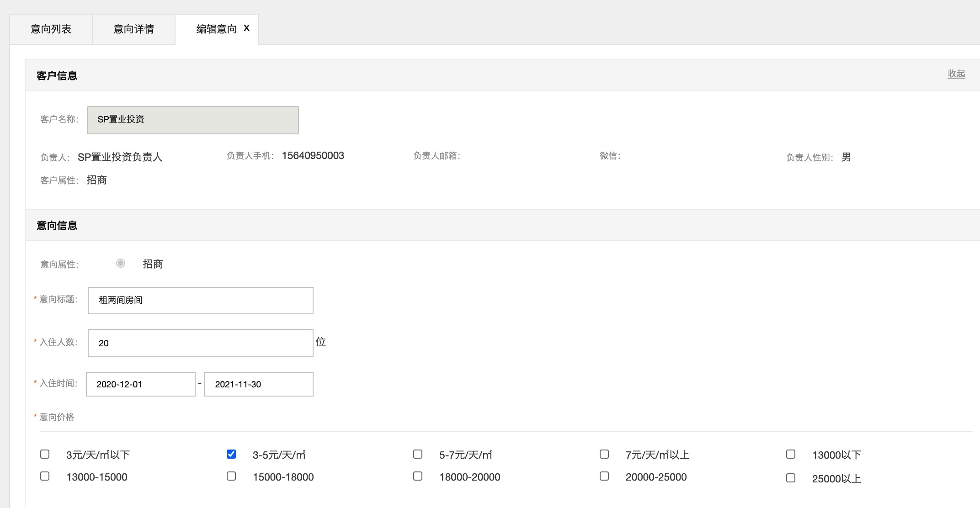Toggle the 15000-18000 checkbox
The width and height of the screenshot is (980, 508).
231,476
